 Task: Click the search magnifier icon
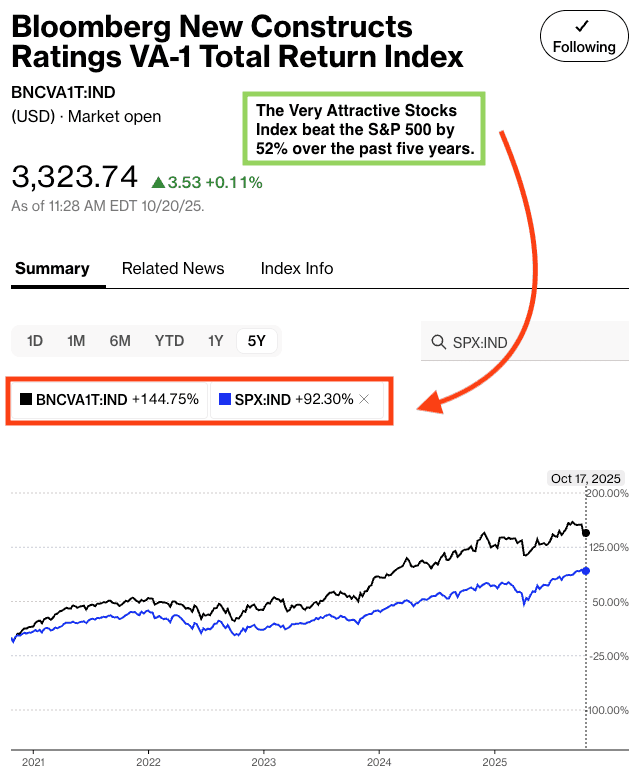[438, 343]
